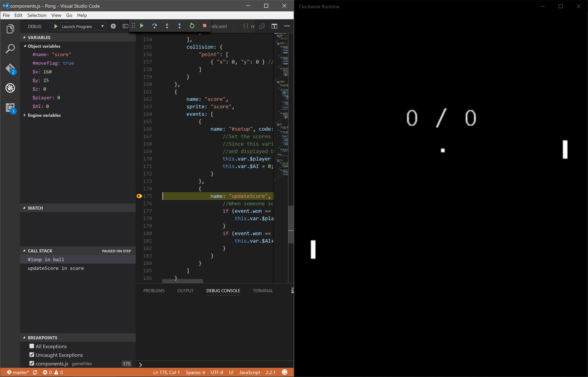The image size is (588, 377).
Task: Open the Source Control view
Action: coord(10,68)
